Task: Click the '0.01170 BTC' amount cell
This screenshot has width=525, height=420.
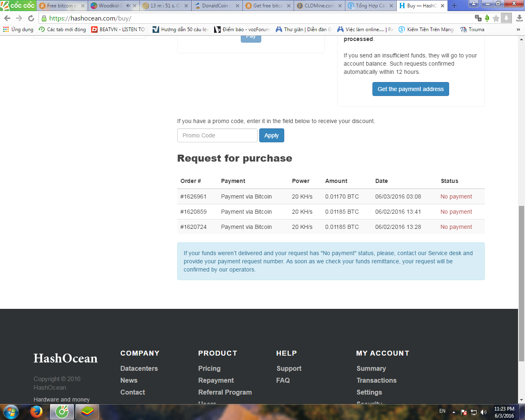Action: (x=342, y=196)
